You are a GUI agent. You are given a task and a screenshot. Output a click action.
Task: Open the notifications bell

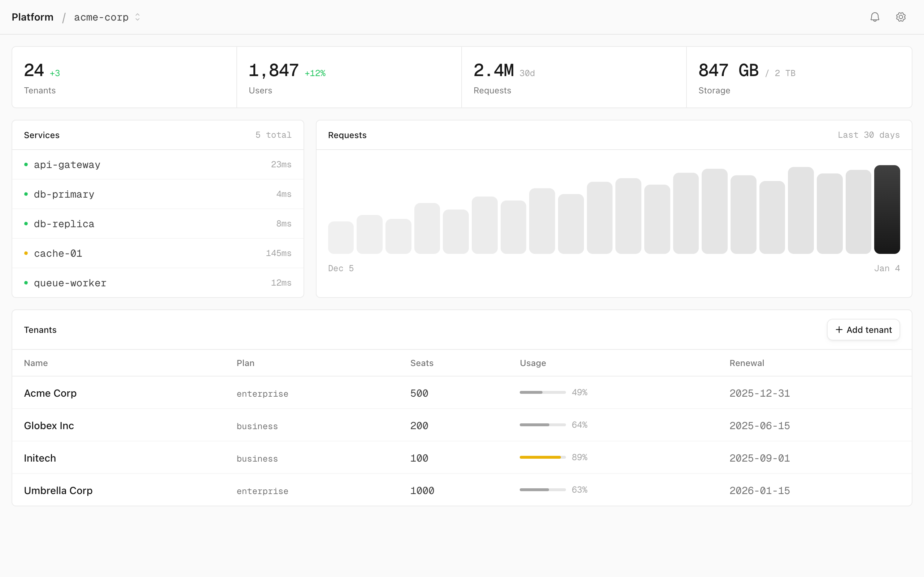click(875, 17)
